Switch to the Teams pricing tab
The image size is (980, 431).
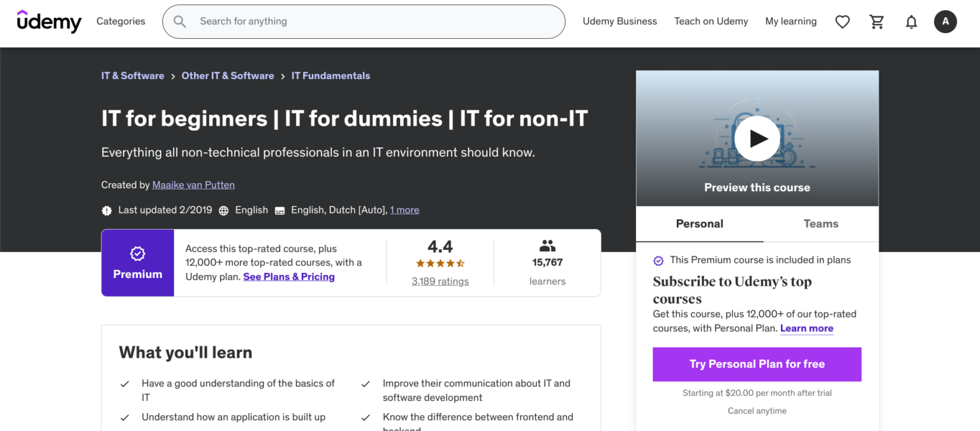click(820, 224)
